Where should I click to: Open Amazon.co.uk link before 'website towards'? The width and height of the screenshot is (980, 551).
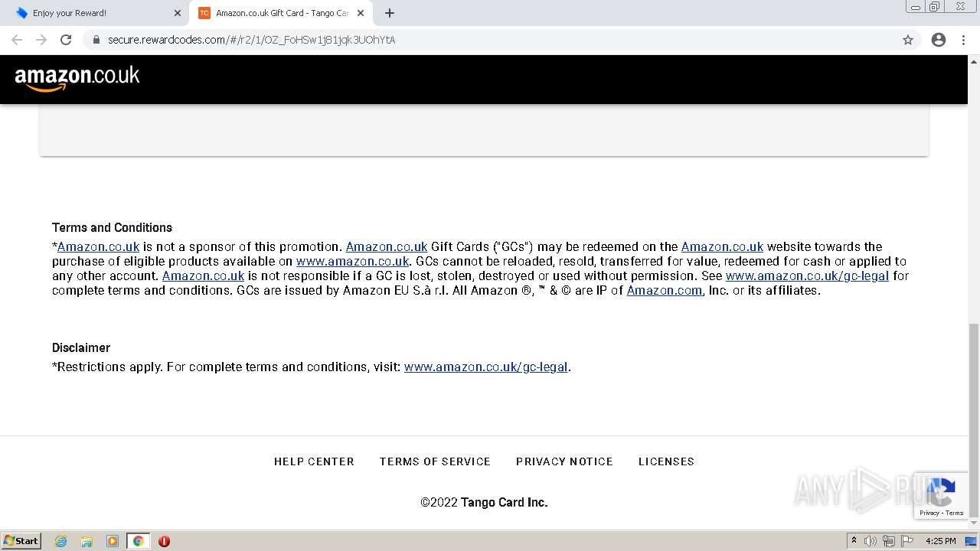click(722, 246)
